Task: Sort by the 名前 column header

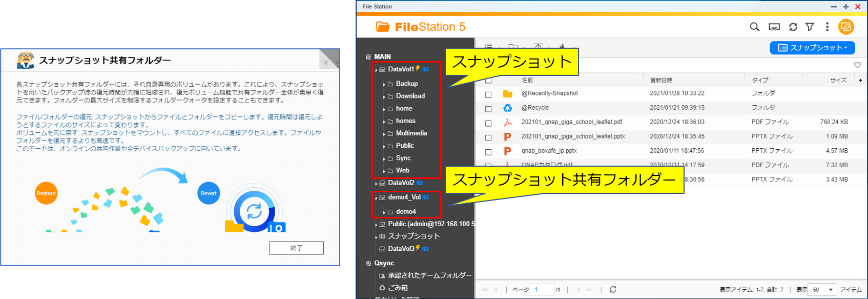Action: tap(527, 80)
